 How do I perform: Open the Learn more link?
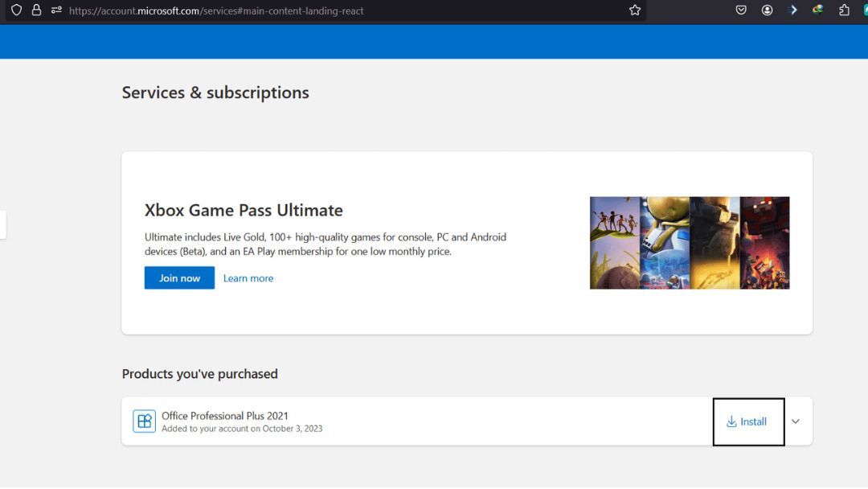(x=248, y=278)
